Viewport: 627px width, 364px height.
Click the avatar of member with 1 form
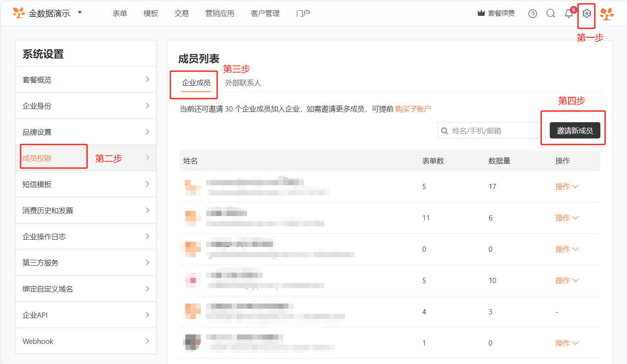tap(193, 343)
